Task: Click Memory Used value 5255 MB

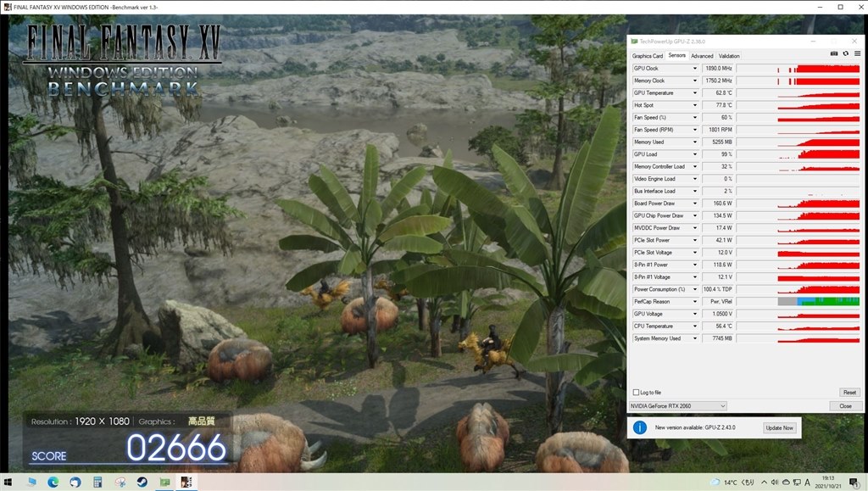Action: point(718,142)
